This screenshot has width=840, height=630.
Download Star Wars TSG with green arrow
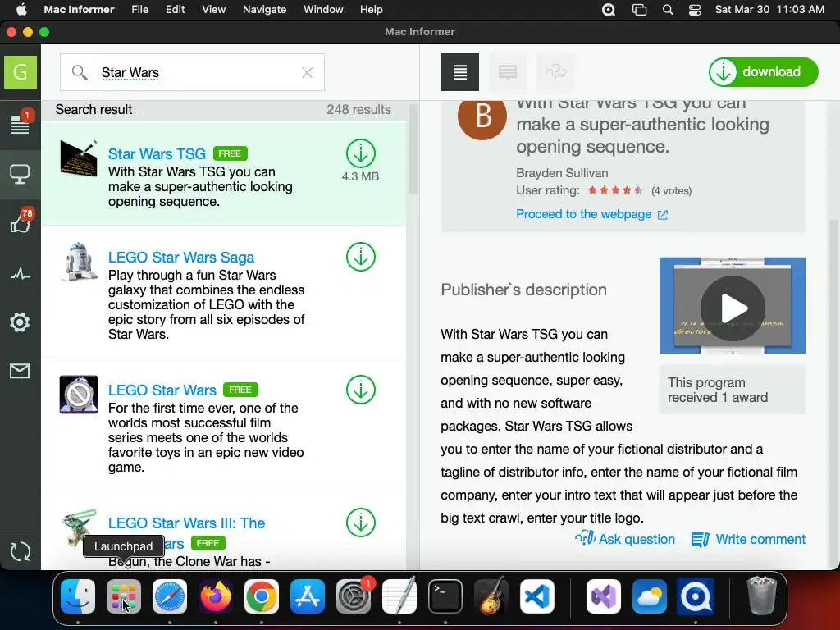coord(361,153)
